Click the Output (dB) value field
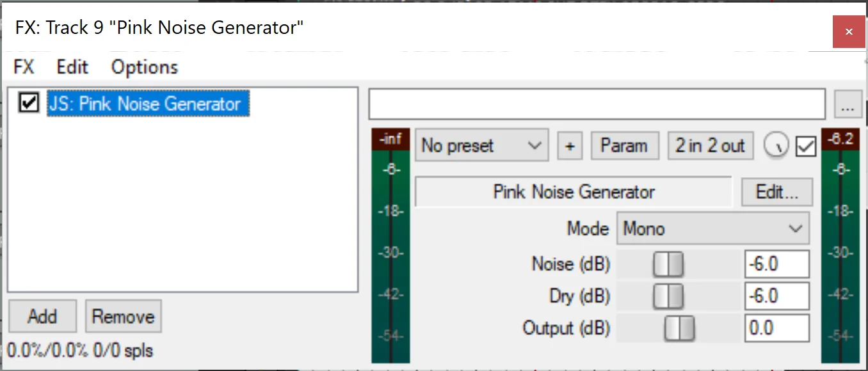The image size is (868, 371). point(776,329)
